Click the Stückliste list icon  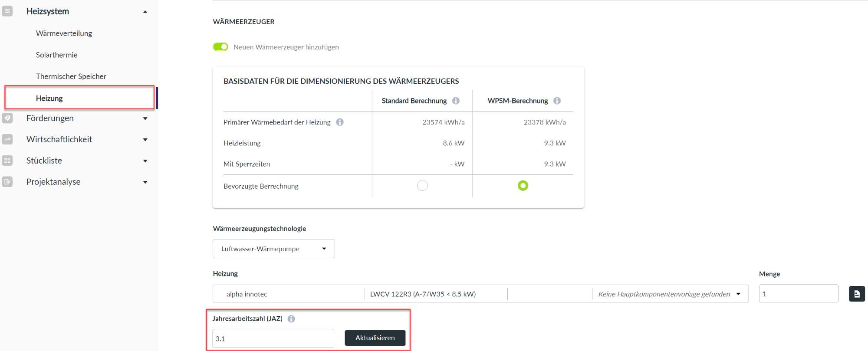7,161
